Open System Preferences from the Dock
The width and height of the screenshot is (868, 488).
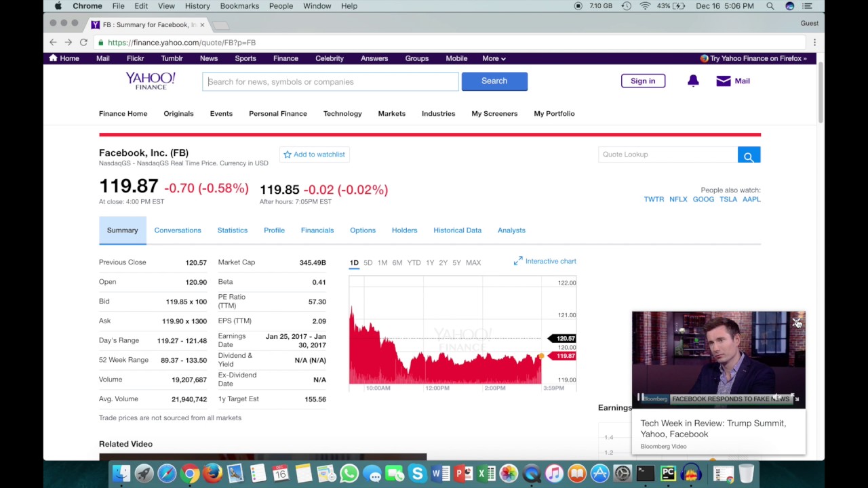click(622, 473)
